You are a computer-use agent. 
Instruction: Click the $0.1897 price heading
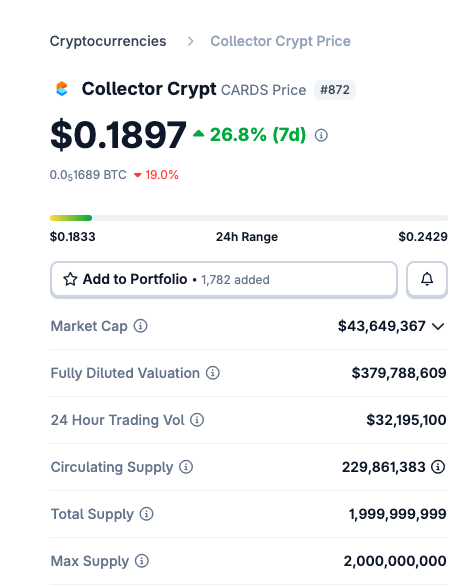[x=118, y=135]
